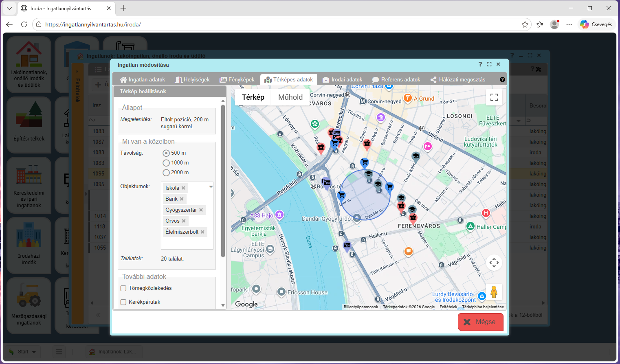Switch map to Műhold satellite view
This screenshot has height=364, width=620.
290,97
